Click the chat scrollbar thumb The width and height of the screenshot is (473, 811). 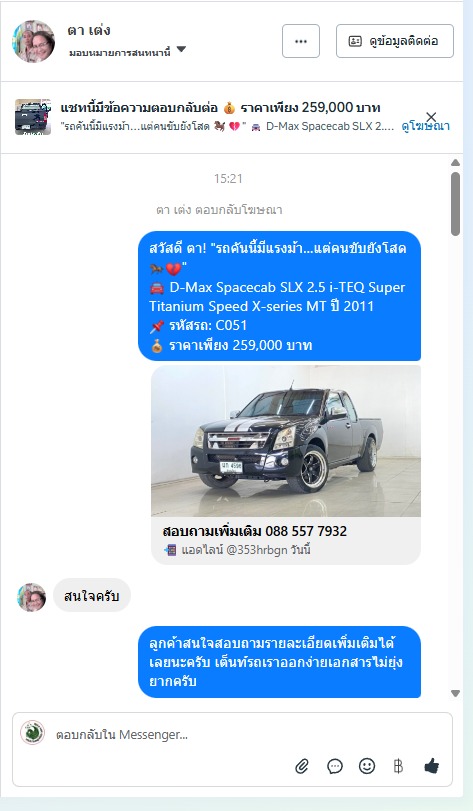pos(455,204)
